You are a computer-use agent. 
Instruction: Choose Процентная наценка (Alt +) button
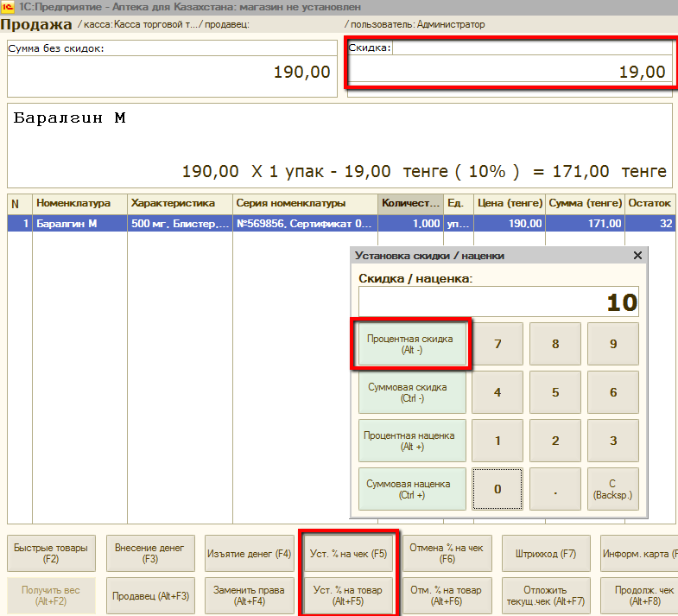click(x=409, y=441)
